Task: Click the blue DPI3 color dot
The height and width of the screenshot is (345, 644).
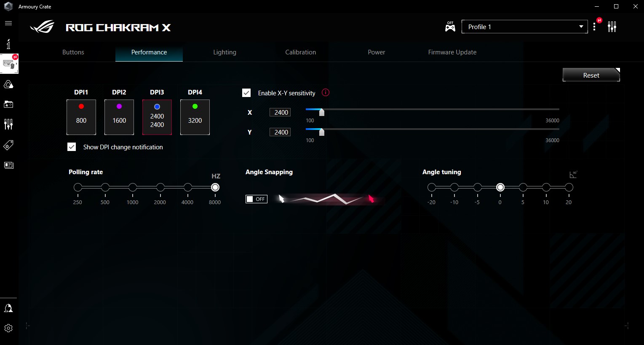Action: 157,107
